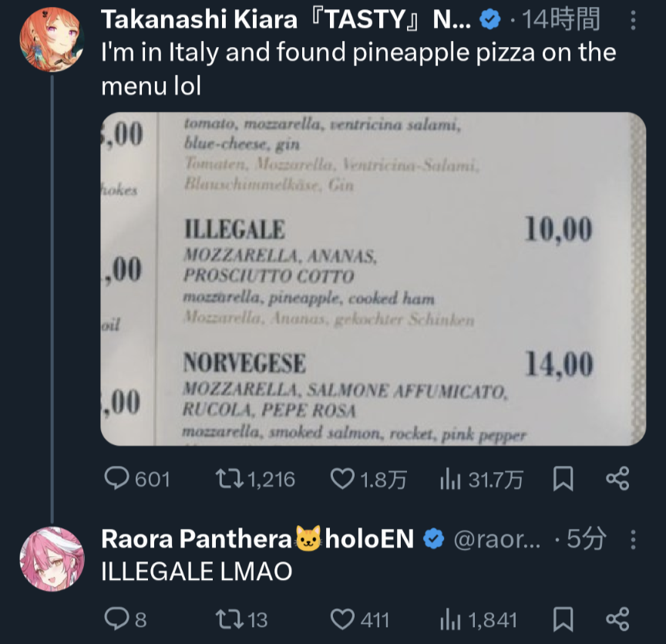666x644 pixels.
Task: Open the pizza menu photo
Action: coord(373,279)
